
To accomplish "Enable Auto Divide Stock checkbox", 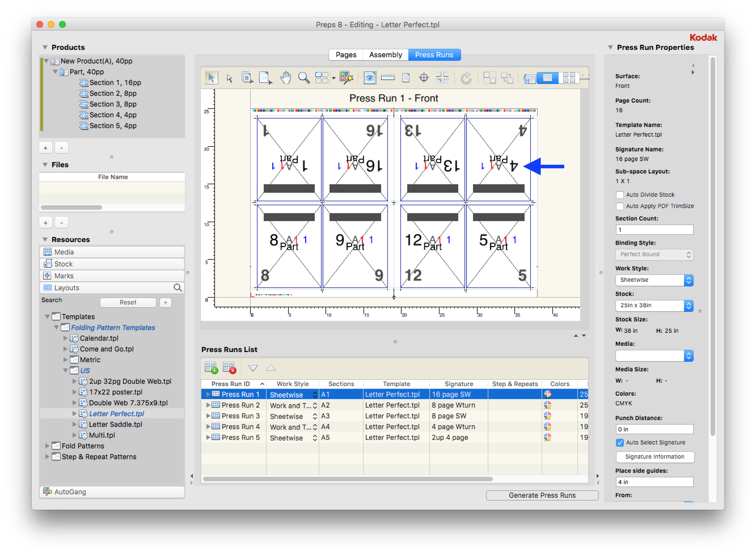I will point(620,195).
